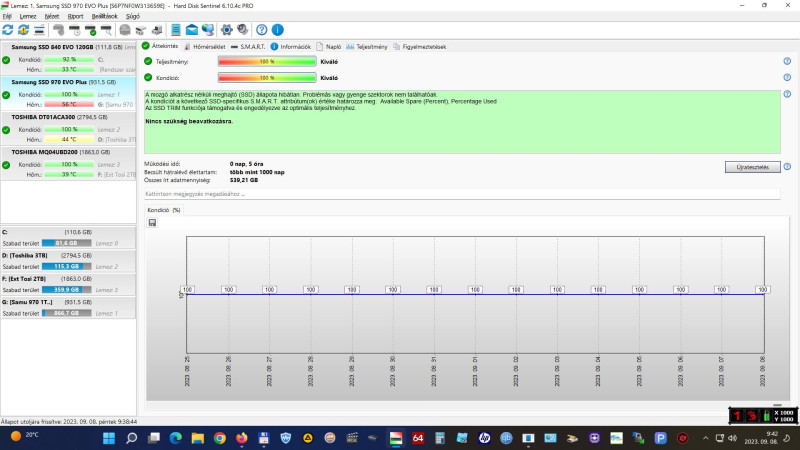Click help icon next to Teljesítmény row
The width and height of the screenshot is (800, 450).
click(x=787, y=61)
